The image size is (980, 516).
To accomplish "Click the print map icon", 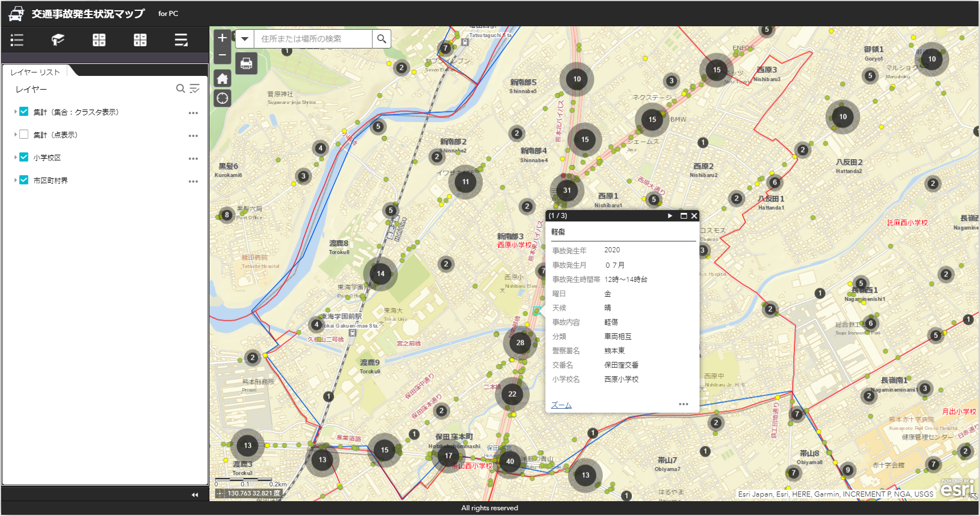I will click(x=247, y=63).
